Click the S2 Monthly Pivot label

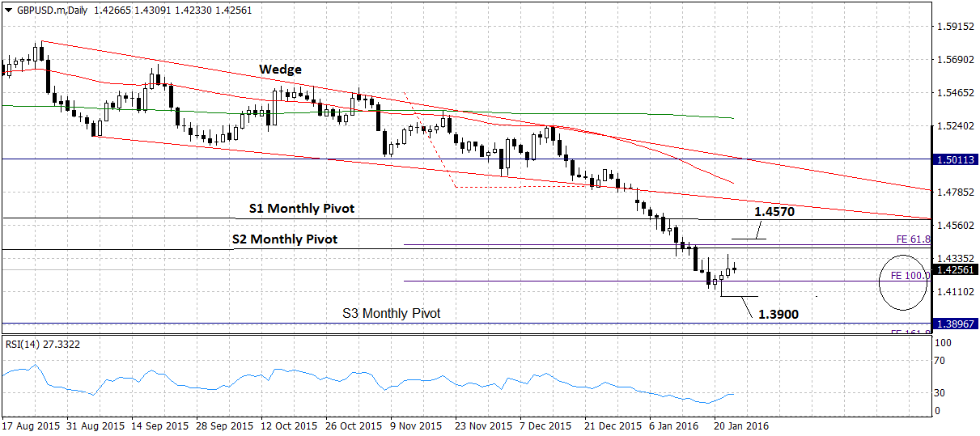click(x=285, y=239)
